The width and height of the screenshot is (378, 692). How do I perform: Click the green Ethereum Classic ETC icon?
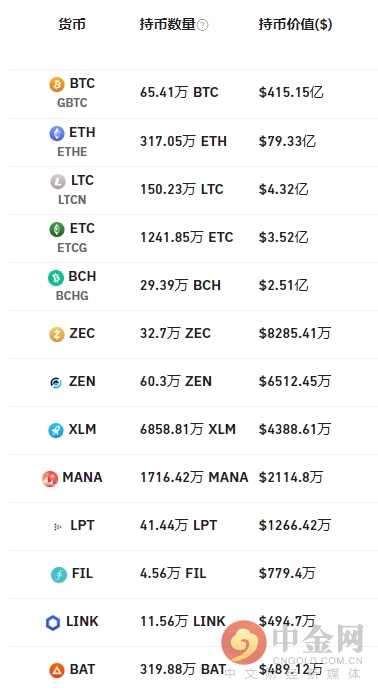point(56,229)
